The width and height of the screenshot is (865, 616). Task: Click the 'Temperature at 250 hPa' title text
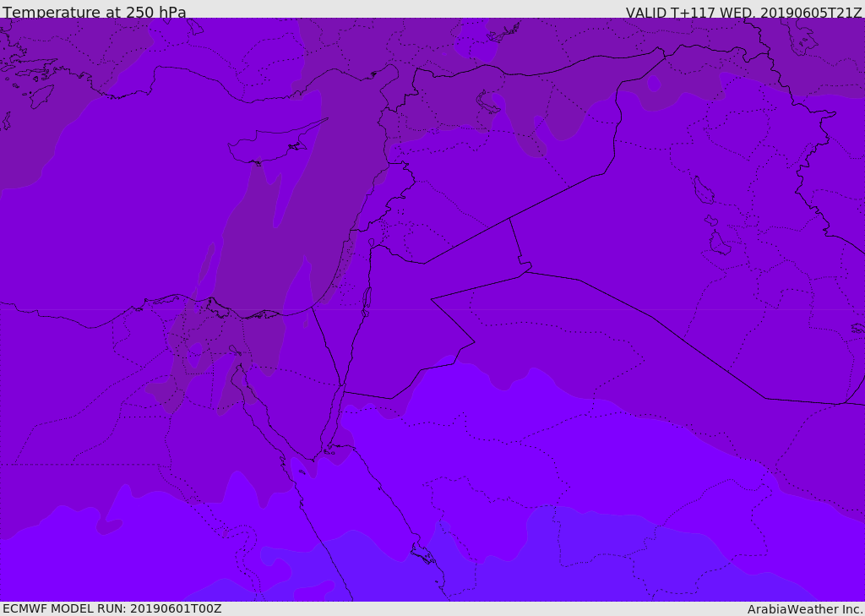(x=95, y=12)
